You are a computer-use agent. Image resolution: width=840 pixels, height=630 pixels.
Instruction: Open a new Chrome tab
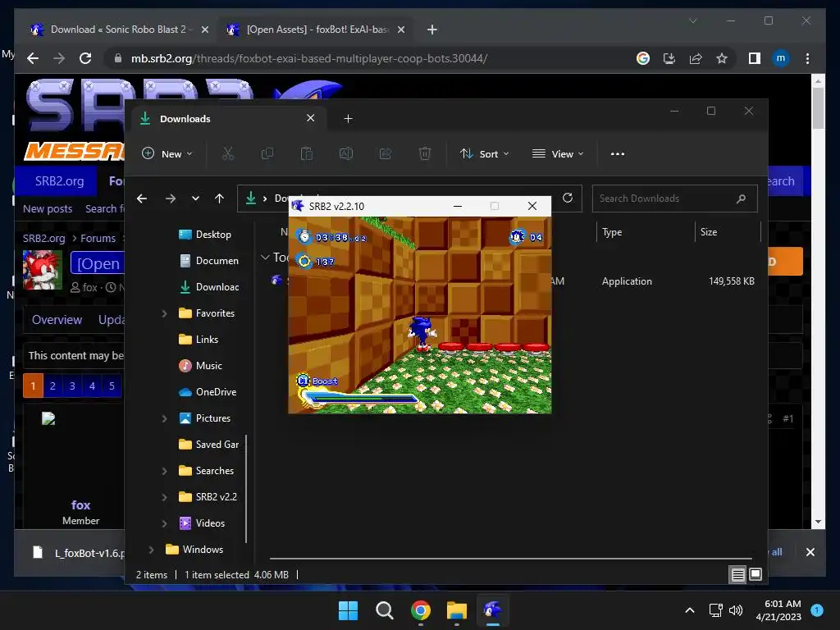click(431, 30)
